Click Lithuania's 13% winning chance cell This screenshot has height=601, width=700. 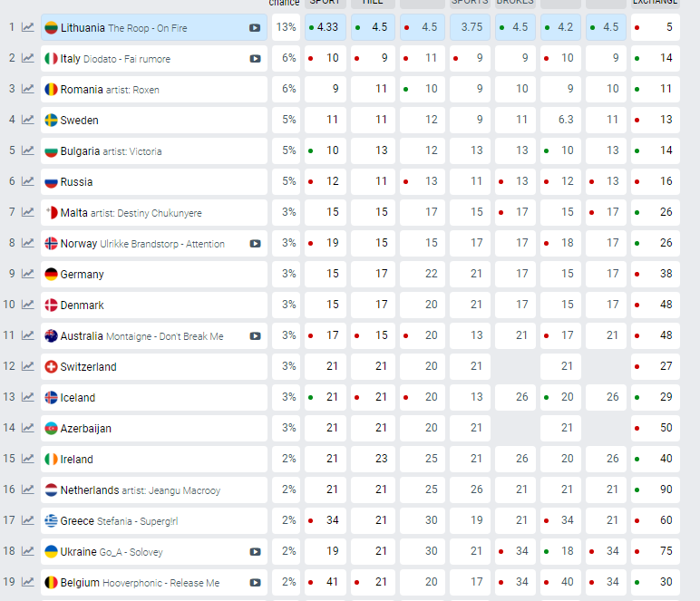[287, 27]
